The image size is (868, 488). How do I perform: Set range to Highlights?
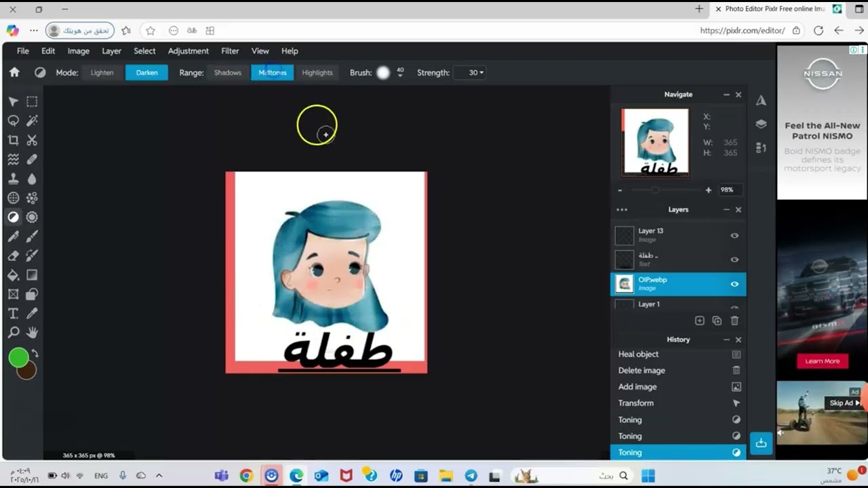click(x=317, y=73)
